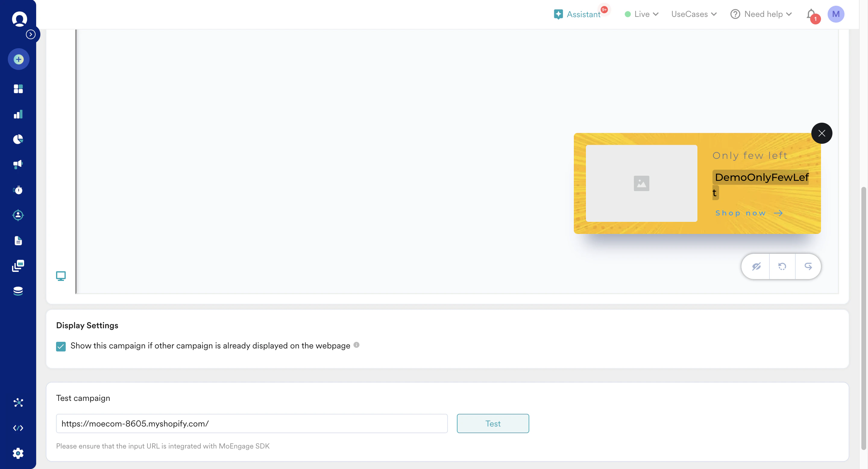The height and width of the screenshot is (469, 868).
Task: Open the Need help dropdown
Action: tap(761, 14)
